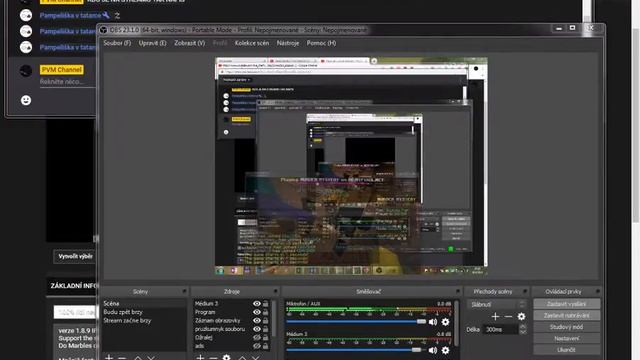Open emoji picker in chat window
The image size is (640, 360).
26,100
